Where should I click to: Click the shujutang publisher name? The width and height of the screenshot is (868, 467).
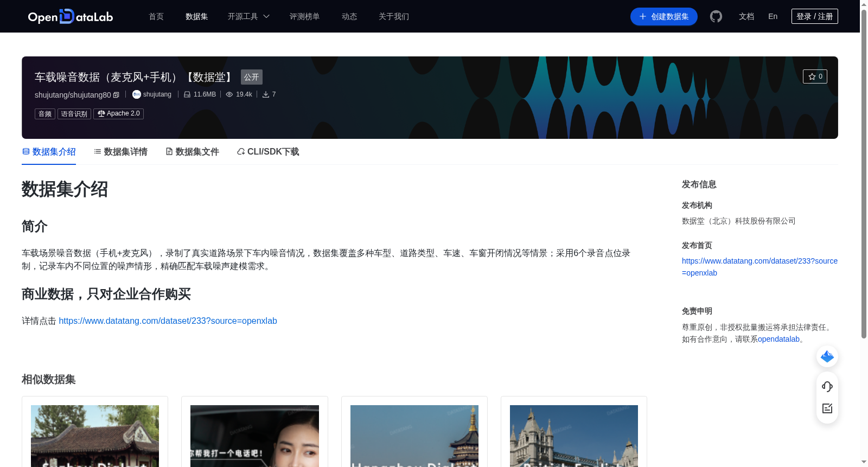[157, 94]
